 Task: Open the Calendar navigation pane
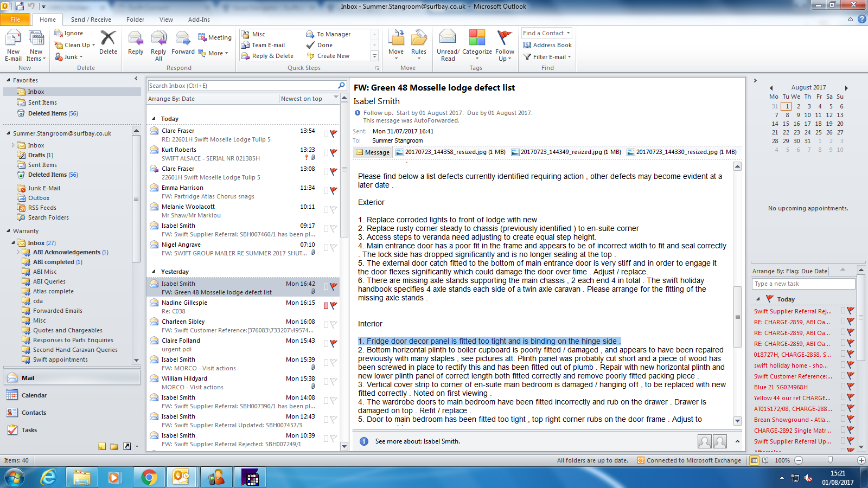(34, 395)
